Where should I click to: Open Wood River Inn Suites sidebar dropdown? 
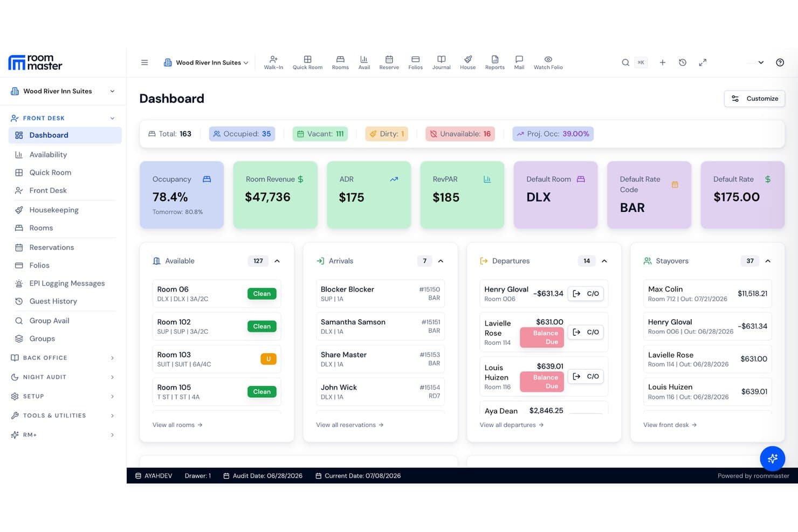[63, 91]
